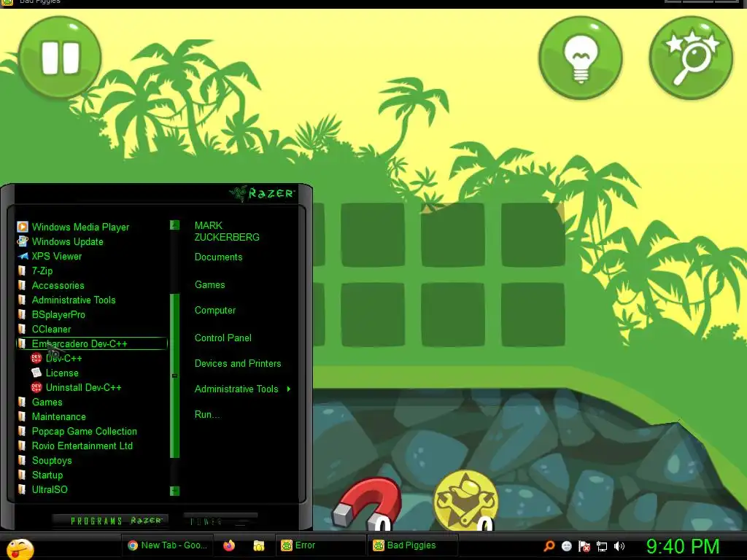Click the lightbulb hint button
Screen dimensions: 747x560
(580, 58)
